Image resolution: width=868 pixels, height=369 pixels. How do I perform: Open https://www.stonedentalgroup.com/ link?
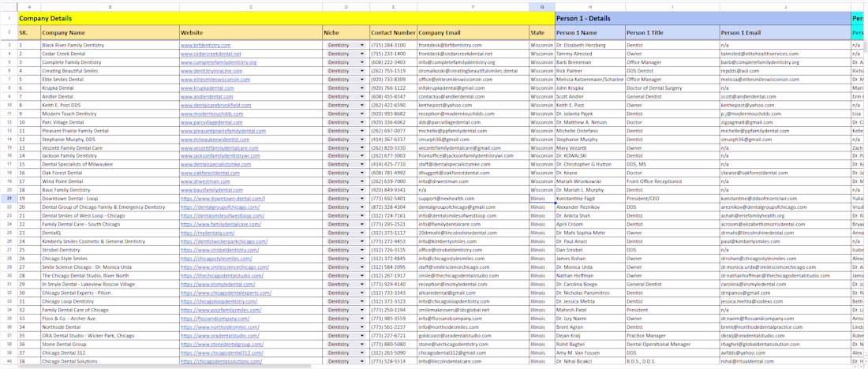(x=222, y=344)
